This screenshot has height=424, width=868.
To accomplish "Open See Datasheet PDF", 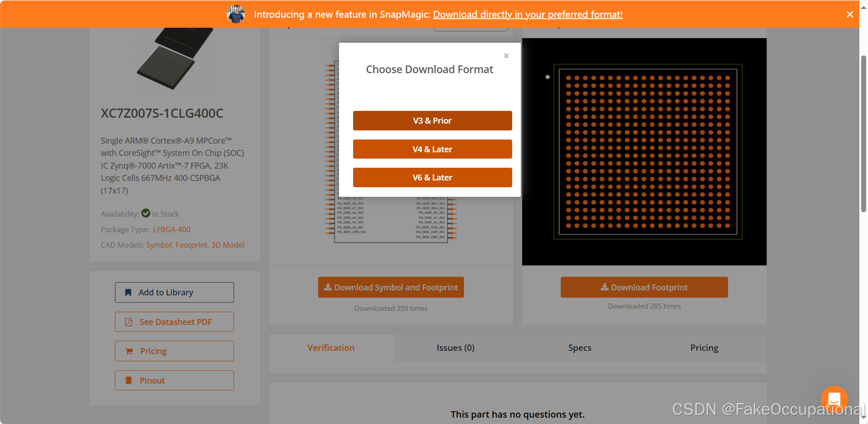I will pos(175,322).
